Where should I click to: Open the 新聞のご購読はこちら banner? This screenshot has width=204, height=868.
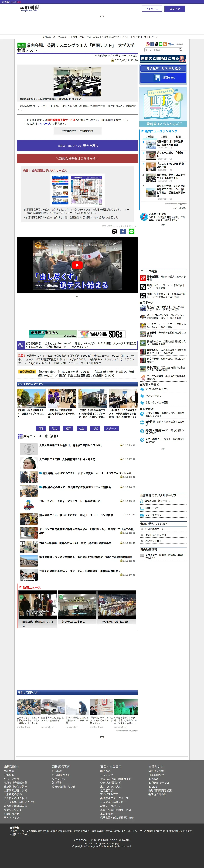(163, 59)
